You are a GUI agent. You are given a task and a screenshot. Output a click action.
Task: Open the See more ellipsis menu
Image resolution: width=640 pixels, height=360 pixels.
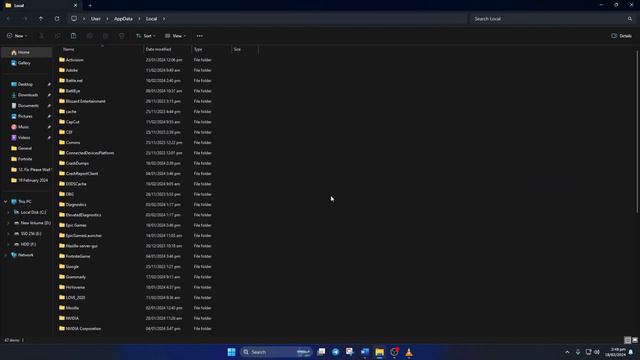click(200, 36)
